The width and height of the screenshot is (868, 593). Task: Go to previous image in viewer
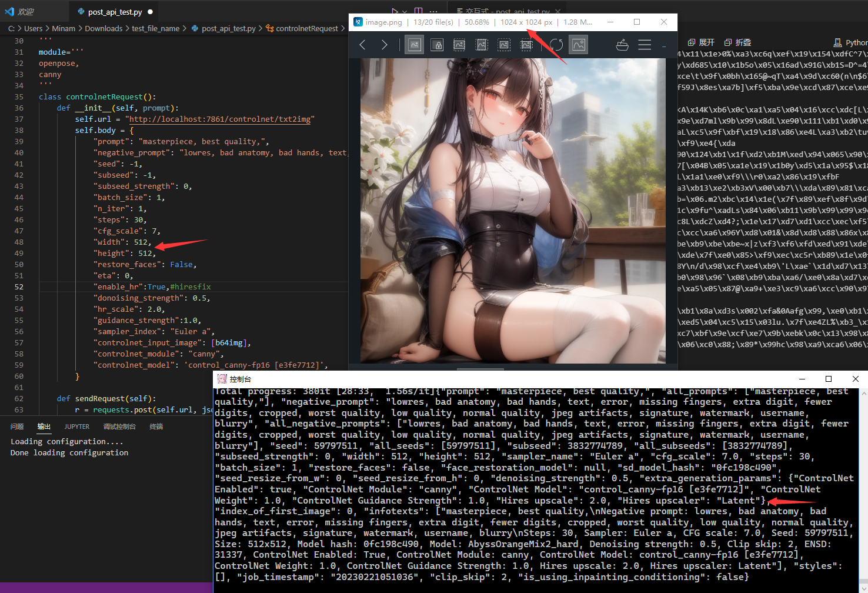[x=362, y=45]
